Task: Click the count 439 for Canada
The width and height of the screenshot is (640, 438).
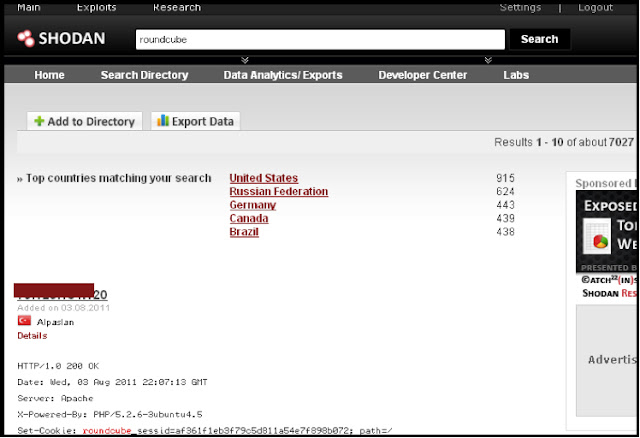Action: [505, 218]
